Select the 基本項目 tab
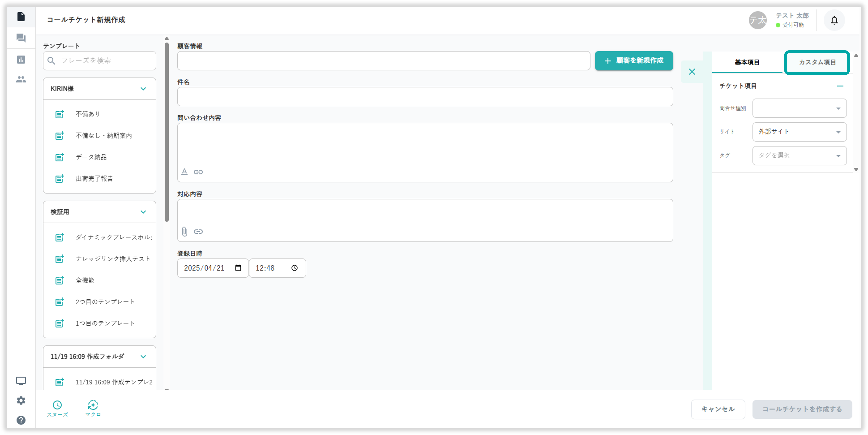 [747, 62]
